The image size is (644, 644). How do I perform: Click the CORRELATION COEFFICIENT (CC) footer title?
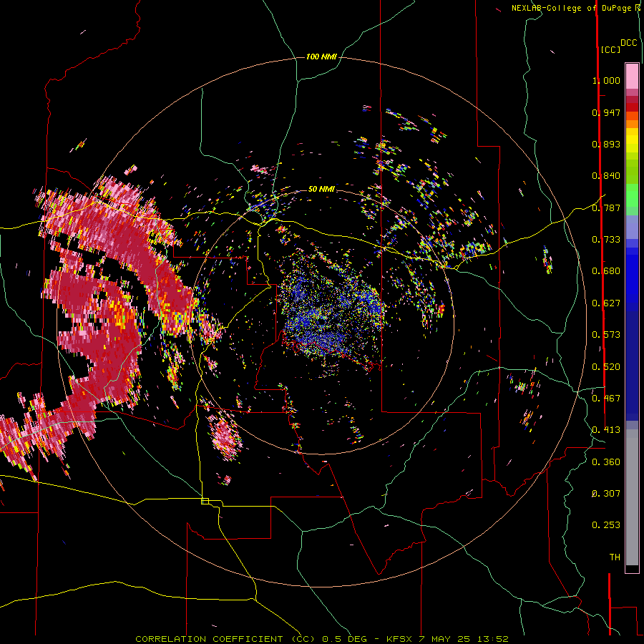tap(225, 639)
